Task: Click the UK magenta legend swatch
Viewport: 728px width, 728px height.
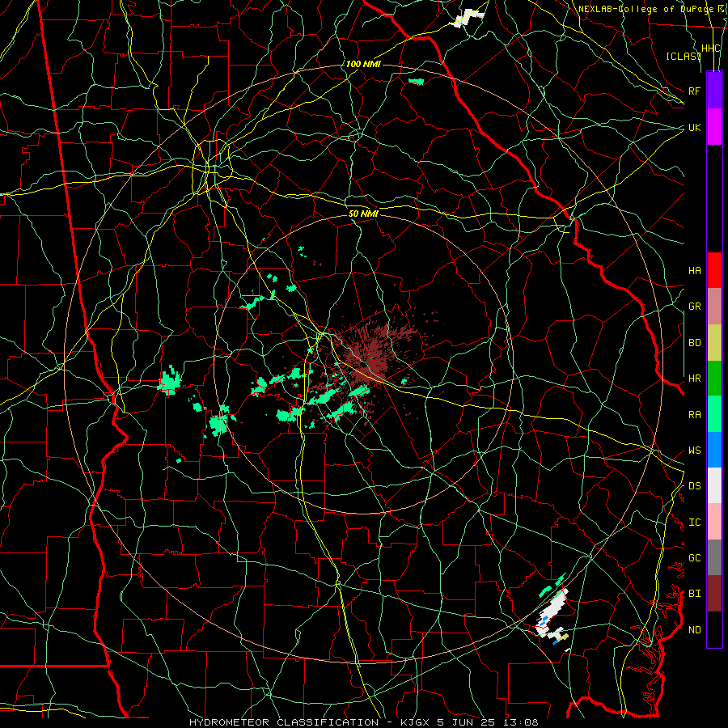Action: [714, 127]
